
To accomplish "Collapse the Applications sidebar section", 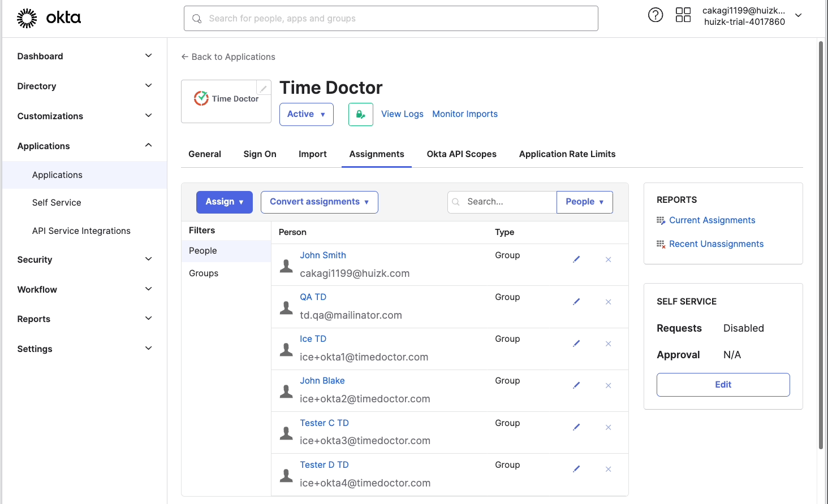I will point(85,146).
